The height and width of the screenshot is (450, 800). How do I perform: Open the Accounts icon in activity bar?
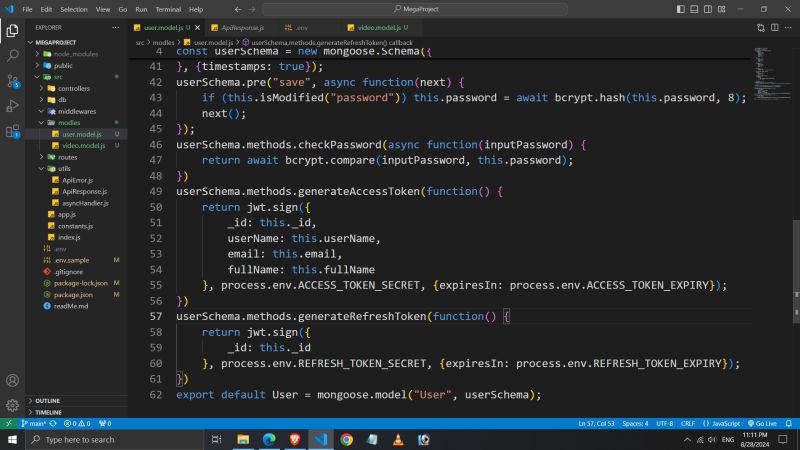(x=12, y=380)
